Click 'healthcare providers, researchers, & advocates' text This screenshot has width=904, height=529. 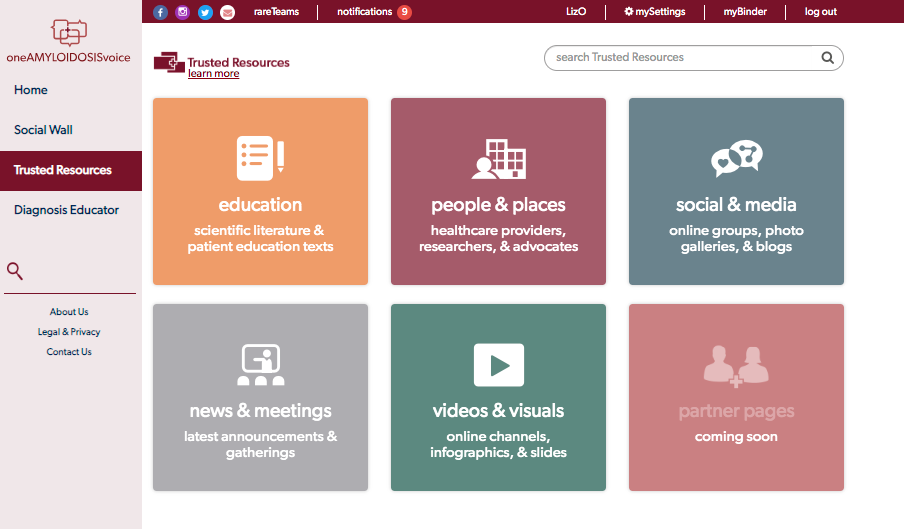pos(499,239)
